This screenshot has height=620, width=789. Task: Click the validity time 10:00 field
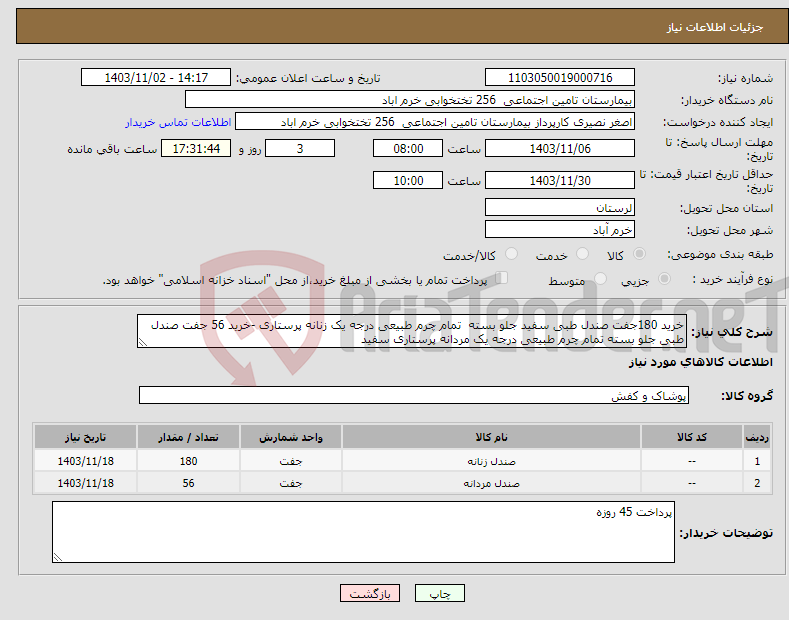pyautogui.click(x=408, y=180)
